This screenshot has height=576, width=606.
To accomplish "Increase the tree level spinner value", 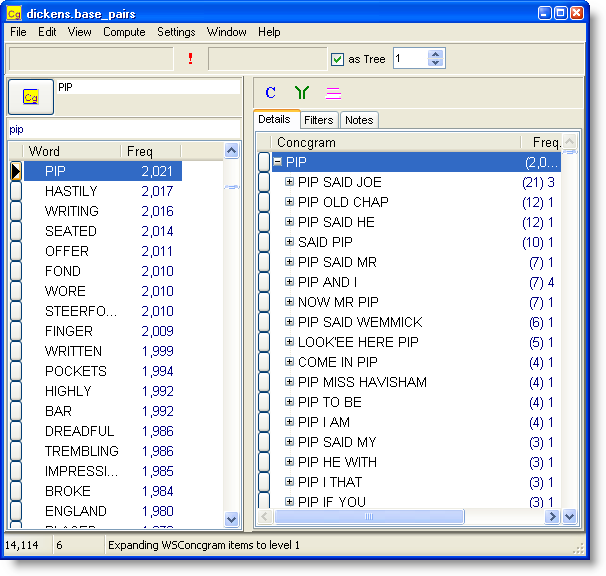I will pos(436,55).
